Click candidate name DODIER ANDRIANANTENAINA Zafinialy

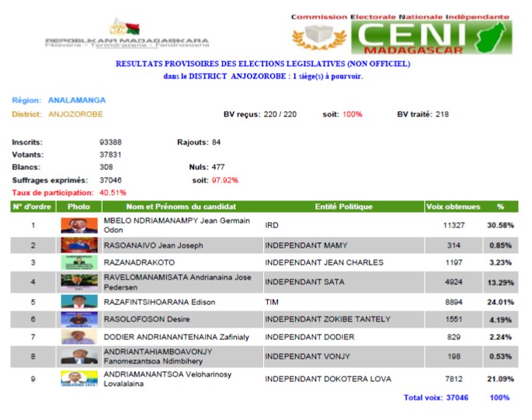(176, 337)
